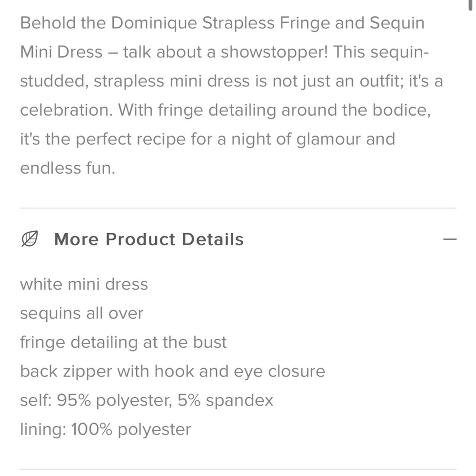Click the 'back zipper with hook and eye closure' line

tap(172, 371)
